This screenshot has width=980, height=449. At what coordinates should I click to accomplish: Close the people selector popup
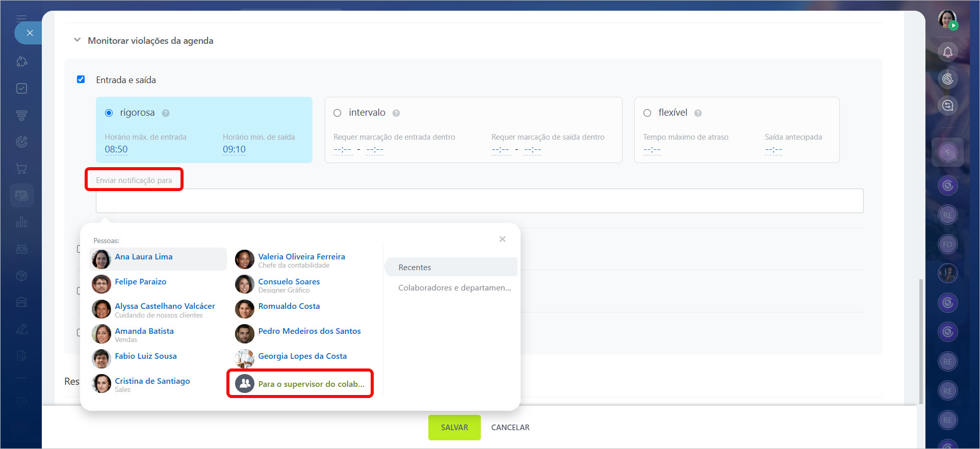(x=502, y=239)
